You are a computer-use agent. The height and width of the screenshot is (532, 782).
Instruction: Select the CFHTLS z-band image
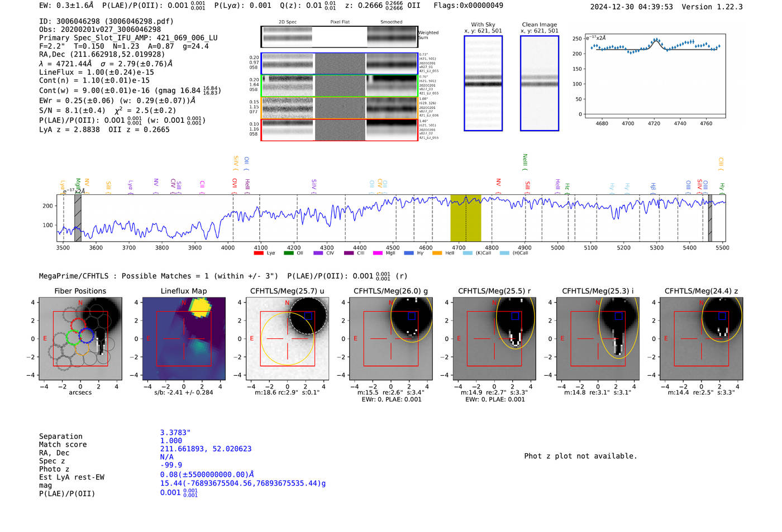(702, 339)
